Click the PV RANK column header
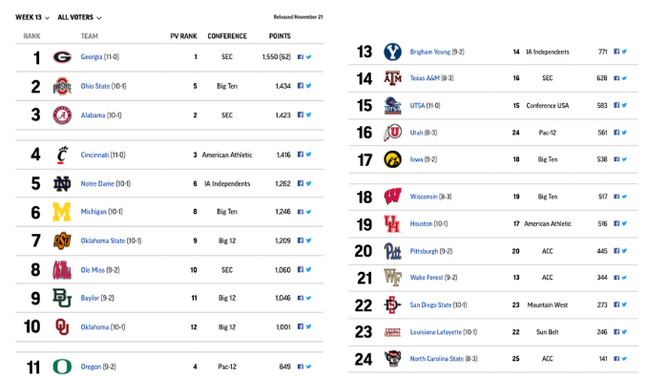 point(184,36)
